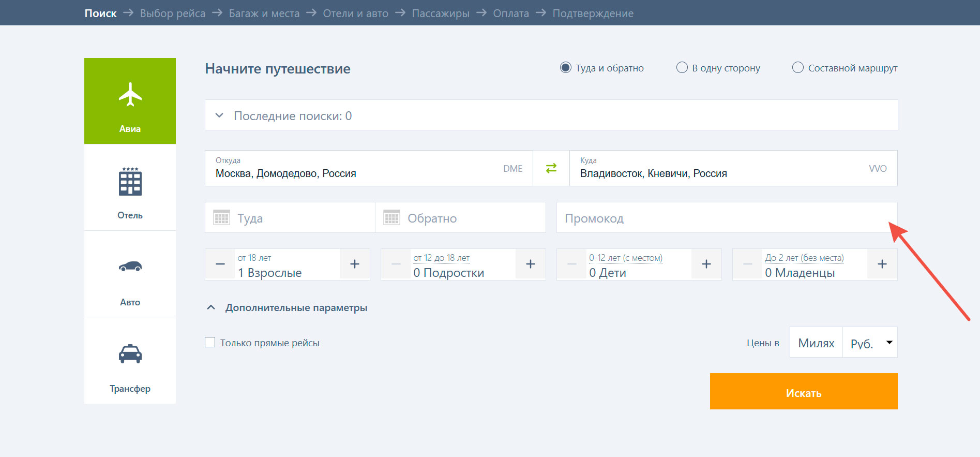Image resolution: width=980 pixels, height=457 pixels.
Task: Go to Выбор рейса step
Action: pyautogui.click(x=173, y=13)
